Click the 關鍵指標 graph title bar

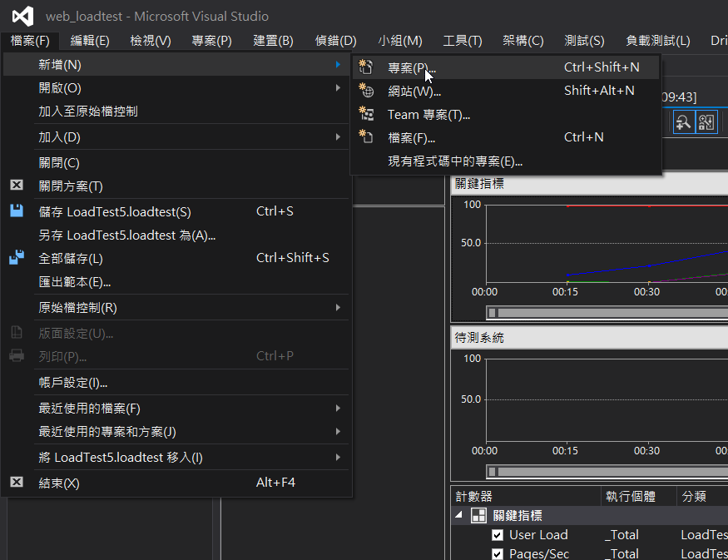[590, 183]
